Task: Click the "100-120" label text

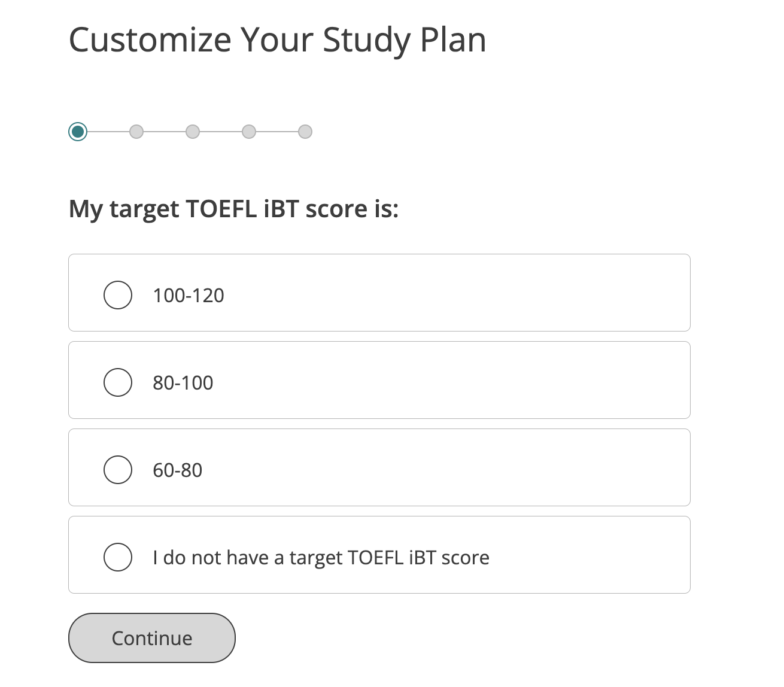Action: coord(189,296)
